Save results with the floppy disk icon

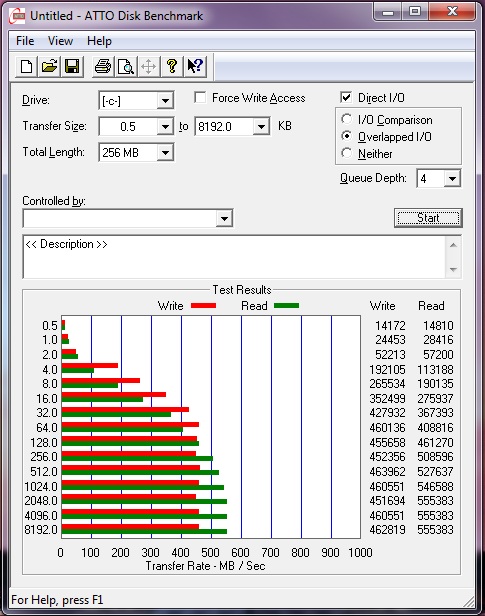coord(72,66)
